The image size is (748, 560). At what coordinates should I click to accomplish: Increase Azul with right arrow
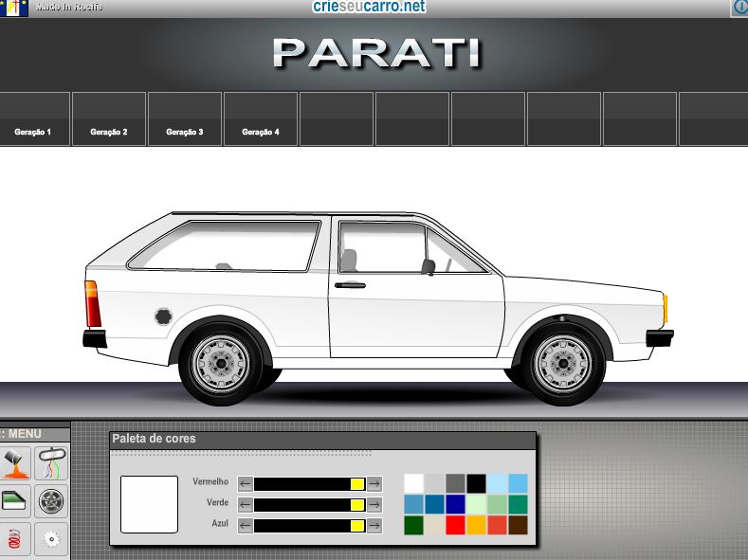coord(374,526)
